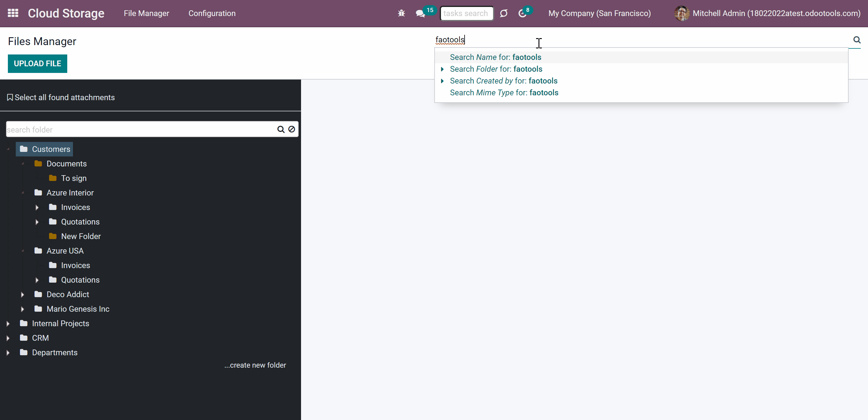Open the activities clock icon
The width and height of the screenshot is (868, 420).
522,13
